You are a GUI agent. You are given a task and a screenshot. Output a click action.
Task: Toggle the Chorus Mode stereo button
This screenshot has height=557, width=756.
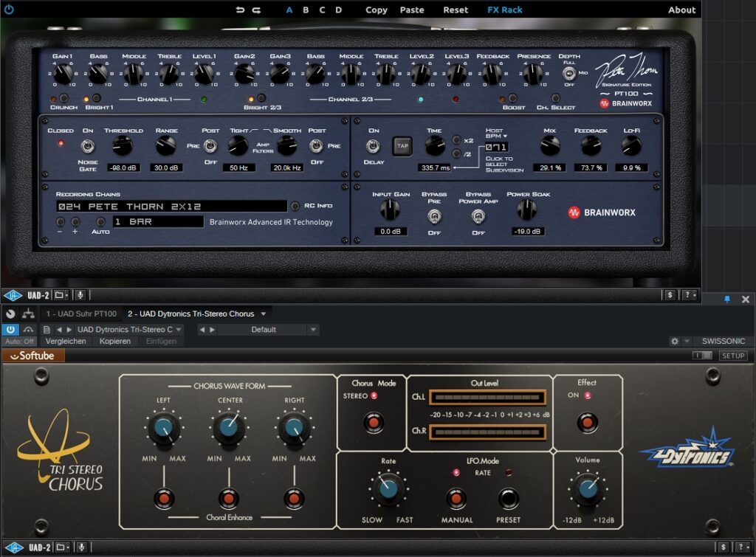[373, 422]
